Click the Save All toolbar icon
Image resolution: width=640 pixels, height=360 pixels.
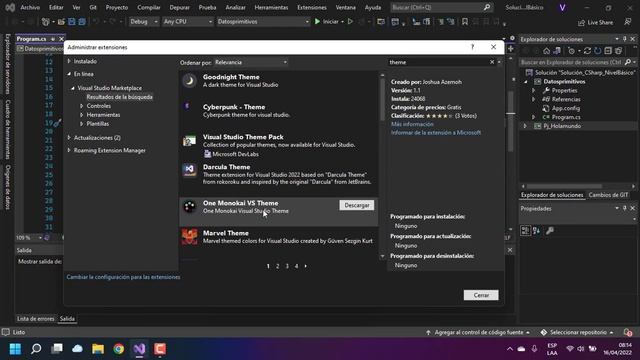[82, 22]
